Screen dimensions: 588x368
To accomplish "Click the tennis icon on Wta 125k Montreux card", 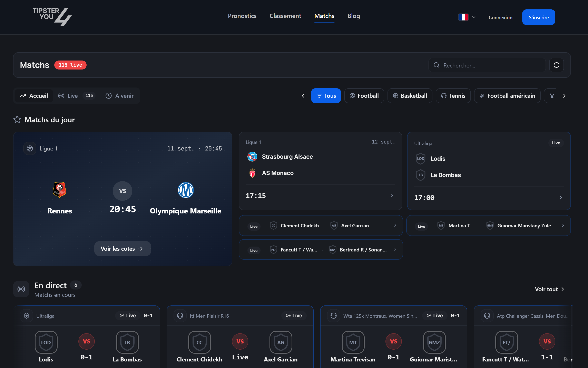I will point(334,316).
